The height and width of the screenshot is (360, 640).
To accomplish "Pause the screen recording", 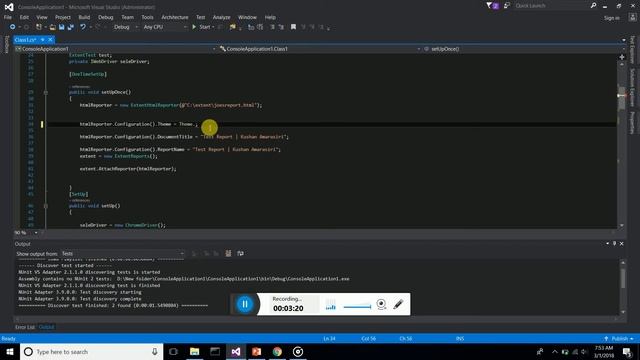I will (245, 304).
